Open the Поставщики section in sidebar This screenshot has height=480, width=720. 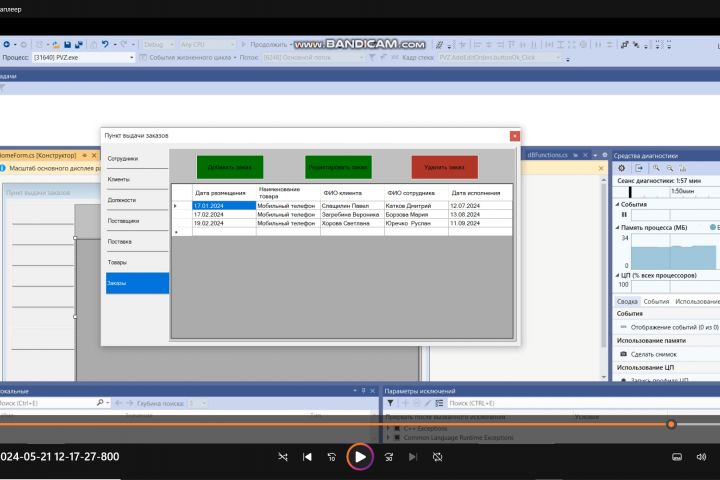coord(137,220)
